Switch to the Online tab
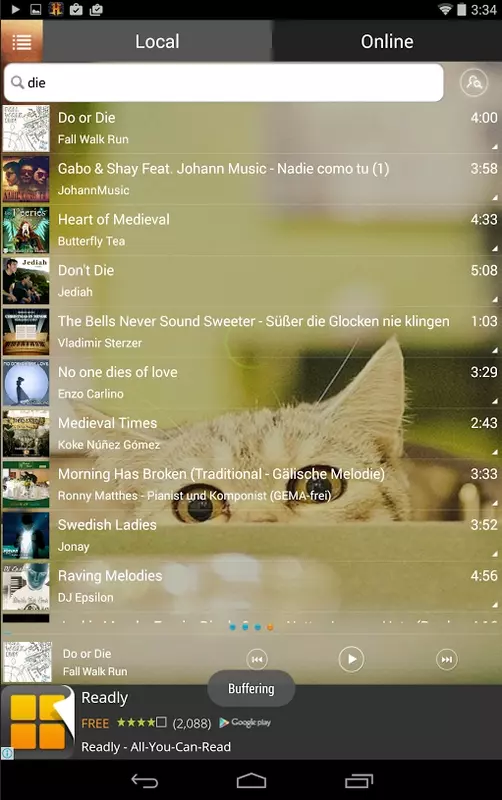502x800 pixels. (x=387, y=41)
